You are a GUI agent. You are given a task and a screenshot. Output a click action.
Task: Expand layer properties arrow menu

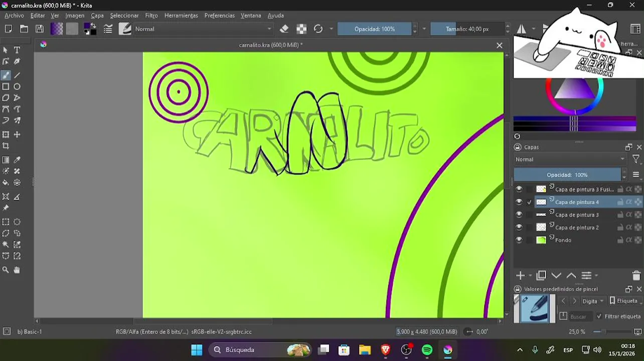click(x=596, y=276)
